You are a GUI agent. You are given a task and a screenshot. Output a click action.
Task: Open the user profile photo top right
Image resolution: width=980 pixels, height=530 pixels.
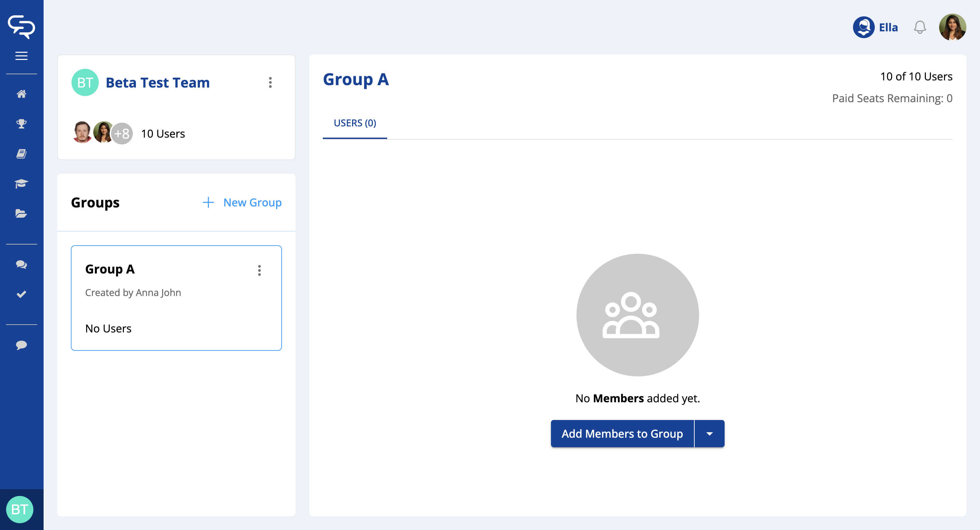(x=952, y=27)
